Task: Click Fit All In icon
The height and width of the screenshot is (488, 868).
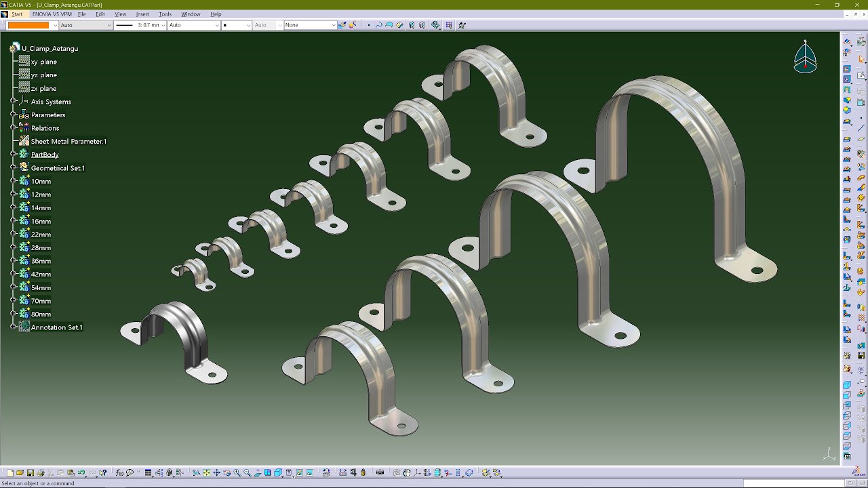Action: tap(206, 472)
